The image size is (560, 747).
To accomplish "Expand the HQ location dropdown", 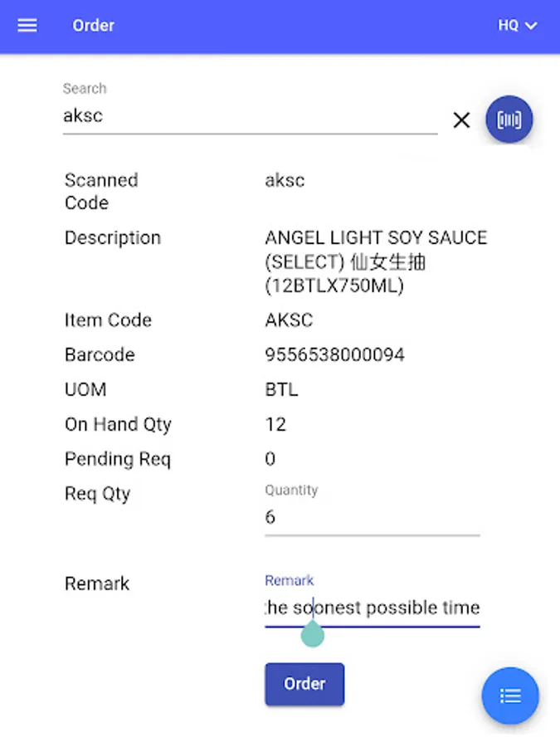I will tap(517, 25).
